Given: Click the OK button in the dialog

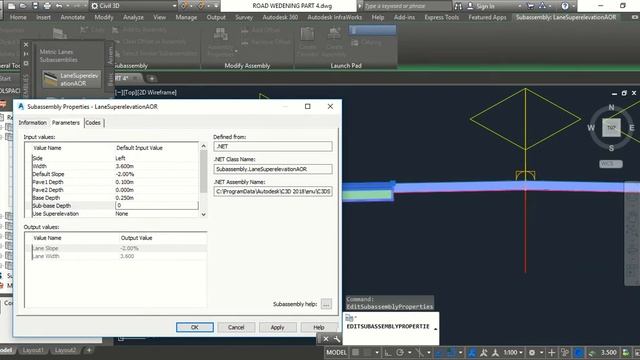Looking at the screenshot, I should tap(195, 327).
